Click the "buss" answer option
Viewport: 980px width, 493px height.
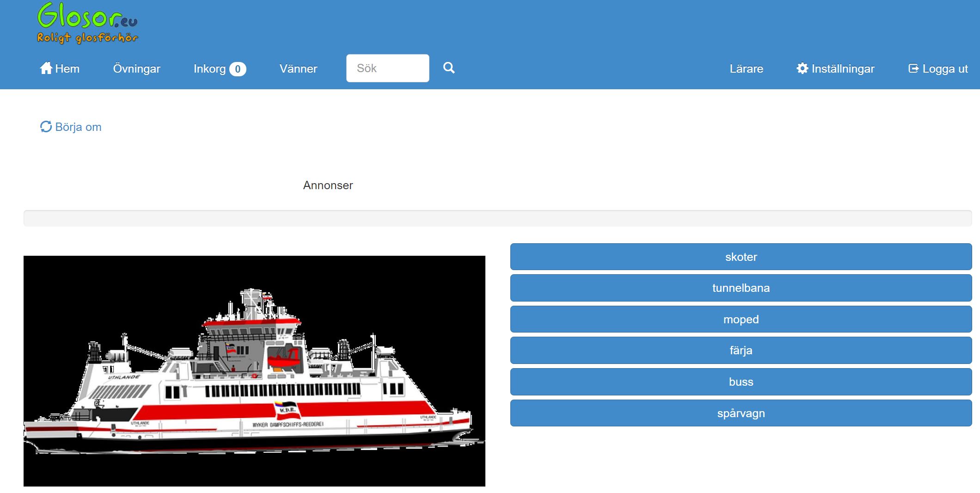click(741, 382)
